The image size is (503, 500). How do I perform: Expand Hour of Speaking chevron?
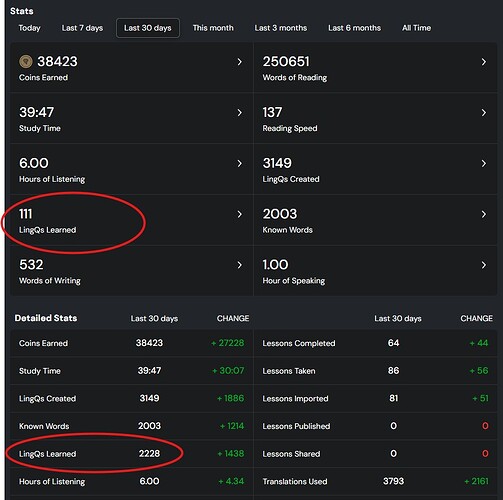(x=484, y=265)
